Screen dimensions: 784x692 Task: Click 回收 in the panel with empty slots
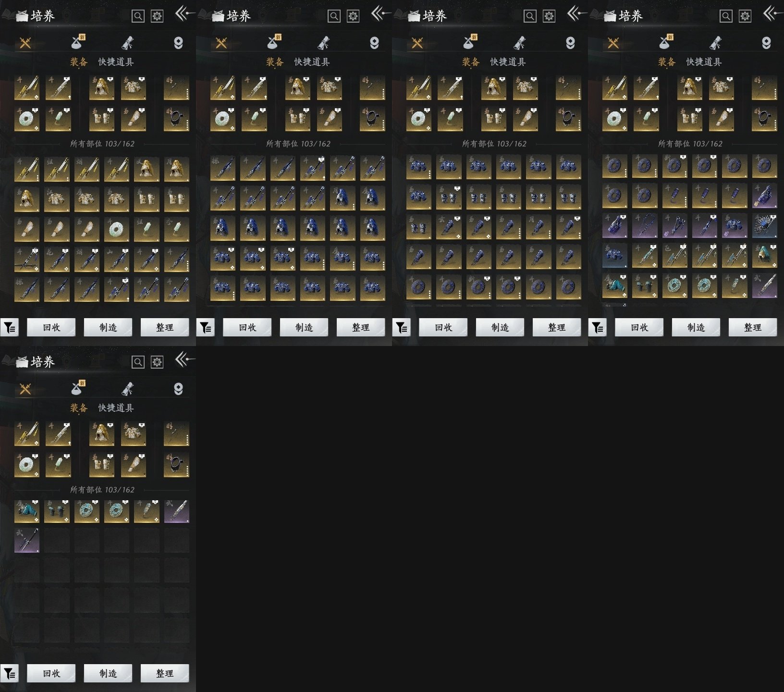point(51,673)
